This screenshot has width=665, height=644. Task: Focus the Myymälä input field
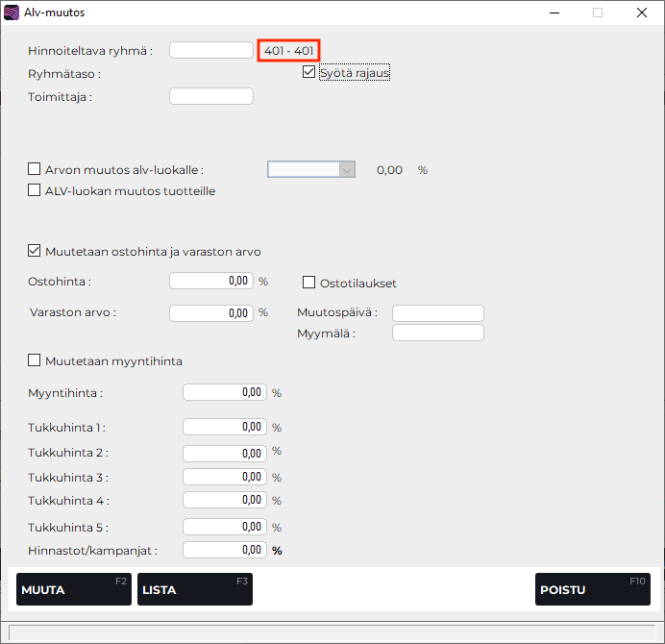pyautogui.click(x=438, y=333)
